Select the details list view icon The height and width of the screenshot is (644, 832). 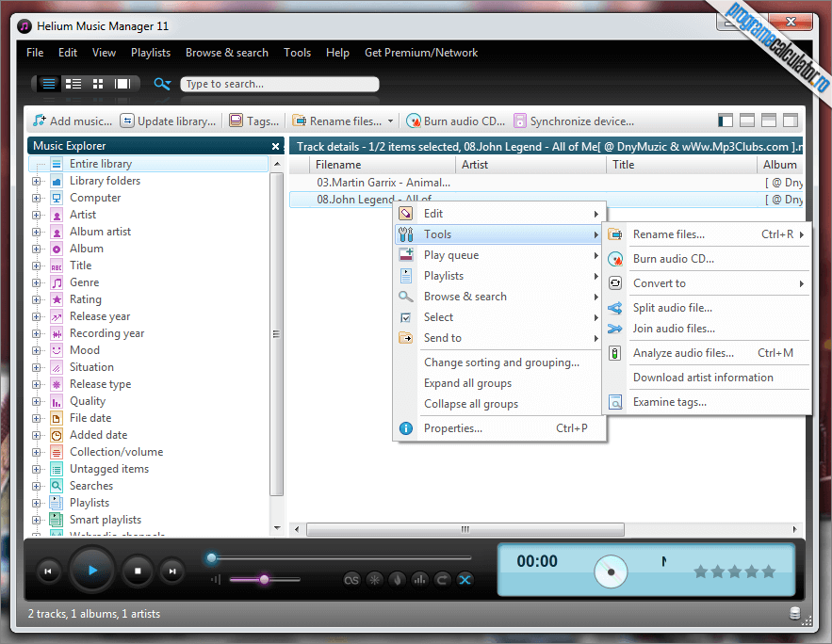point(73,84)
